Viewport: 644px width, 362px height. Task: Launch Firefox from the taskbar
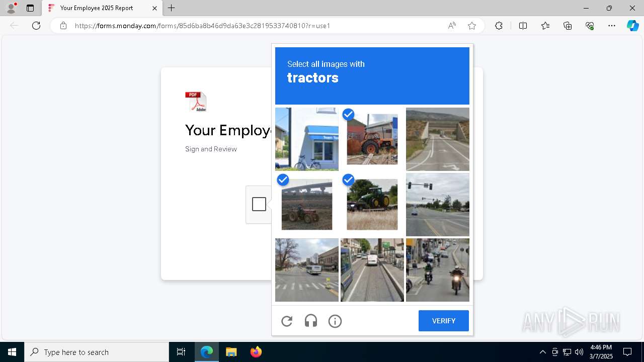[256, 352]
